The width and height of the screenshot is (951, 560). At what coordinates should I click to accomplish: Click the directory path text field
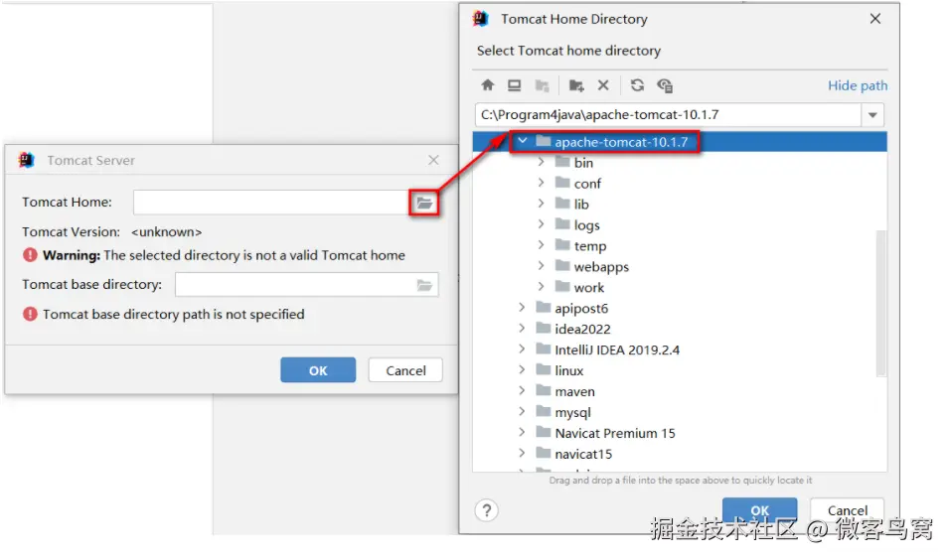668,114
